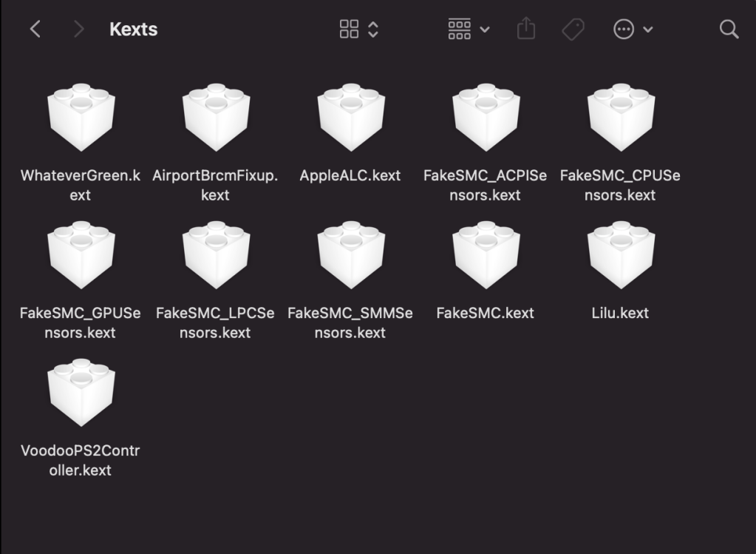Select the Lilu.kext file icon
Image resolution: width=756 pixels, height=554 pixels.
pos(621,255)
